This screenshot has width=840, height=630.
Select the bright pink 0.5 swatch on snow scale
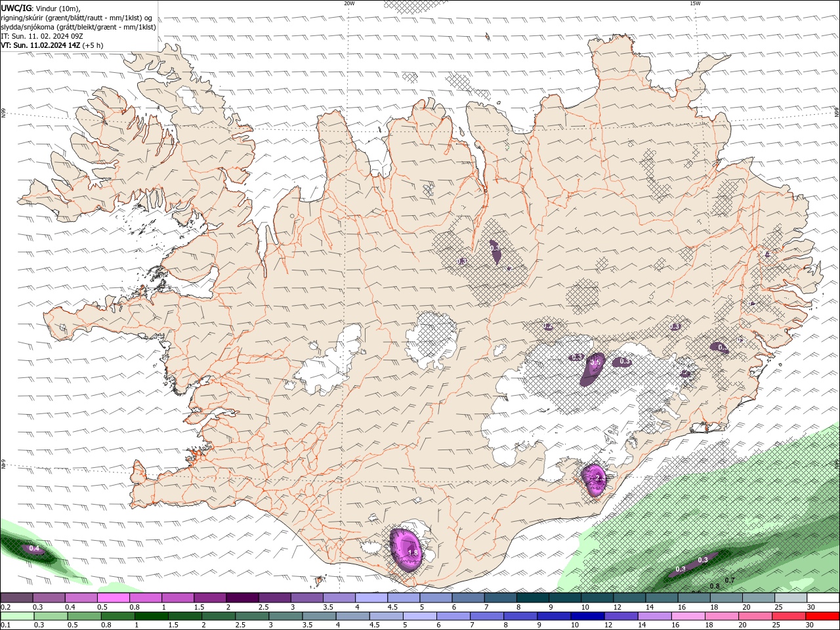point(113,598)
